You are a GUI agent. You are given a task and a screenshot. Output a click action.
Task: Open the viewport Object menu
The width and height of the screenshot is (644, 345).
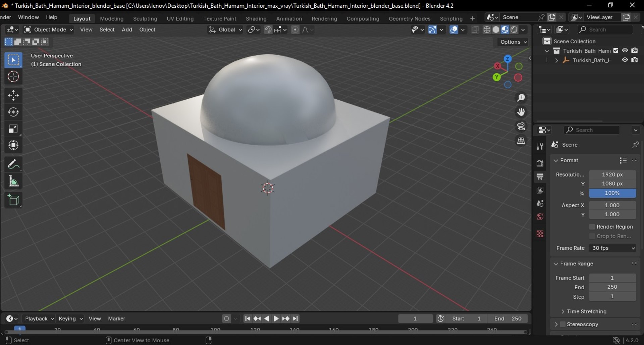pyautogui.click(x=147, y=30)
